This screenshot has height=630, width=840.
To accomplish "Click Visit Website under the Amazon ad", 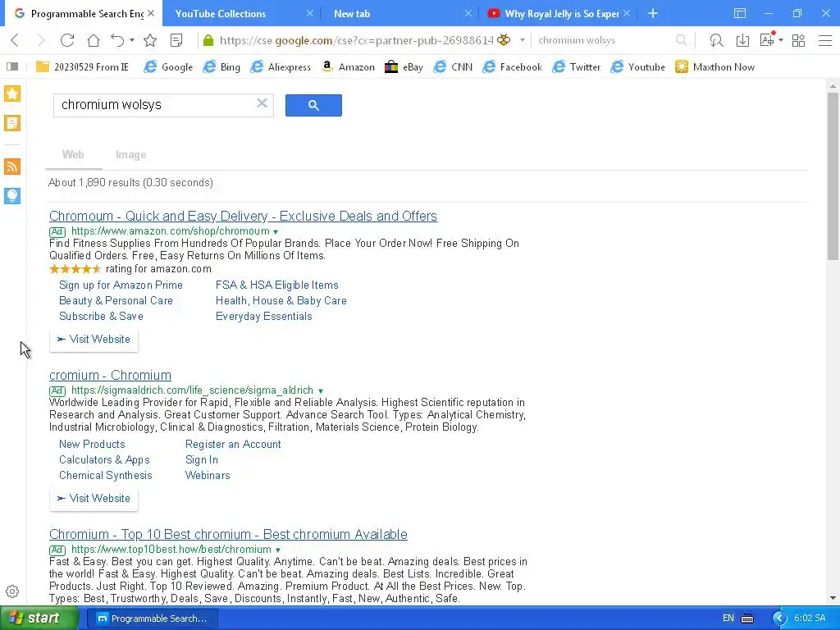I will point(94,340).
